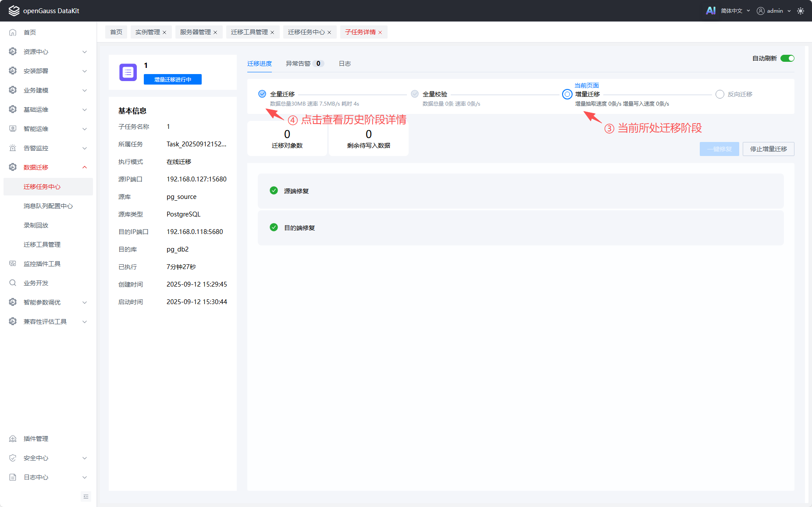Select the 全量迁移 stage circle
Image resolution: width=812 pixels, height=507 pixels.
tap(262, 94)
